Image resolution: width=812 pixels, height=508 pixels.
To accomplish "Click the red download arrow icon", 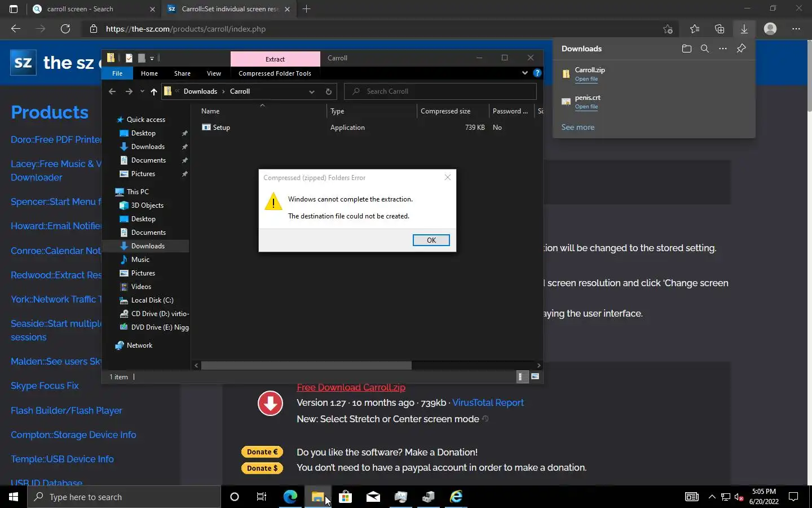I will pyautogui.click(x=270, y=404).
